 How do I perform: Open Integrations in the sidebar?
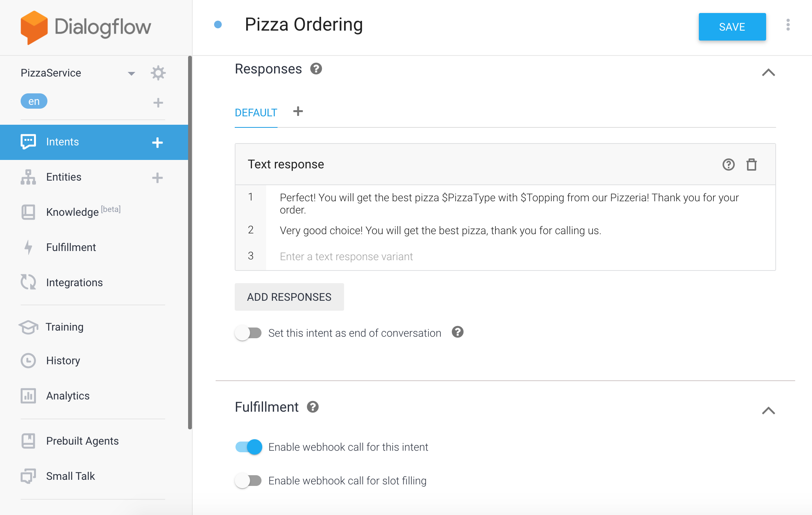(x=75, y=282)
